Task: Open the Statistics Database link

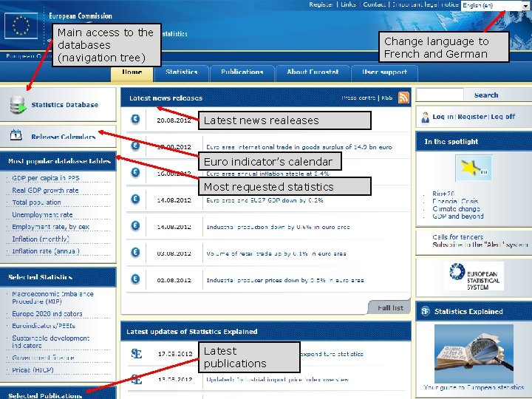Action: coord(65,105)
